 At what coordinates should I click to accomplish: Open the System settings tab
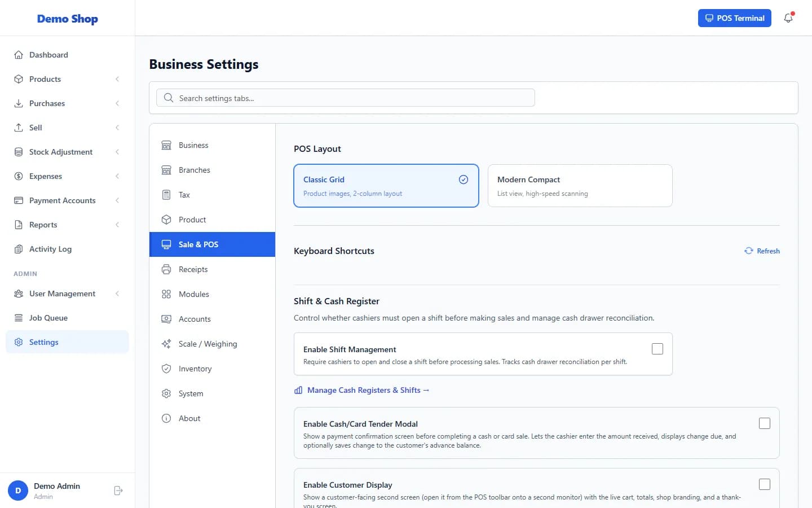click(x=212, y=393)
